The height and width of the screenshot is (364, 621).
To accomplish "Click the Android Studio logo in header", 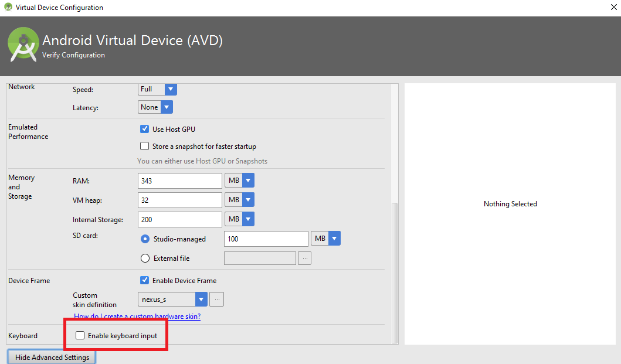I will [x=23, y=45].
